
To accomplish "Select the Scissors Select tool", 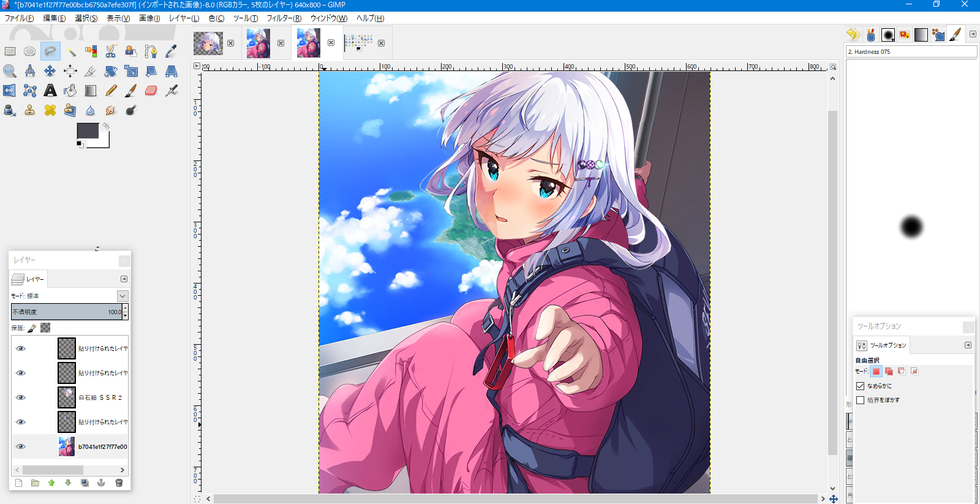I will [111, 51].
